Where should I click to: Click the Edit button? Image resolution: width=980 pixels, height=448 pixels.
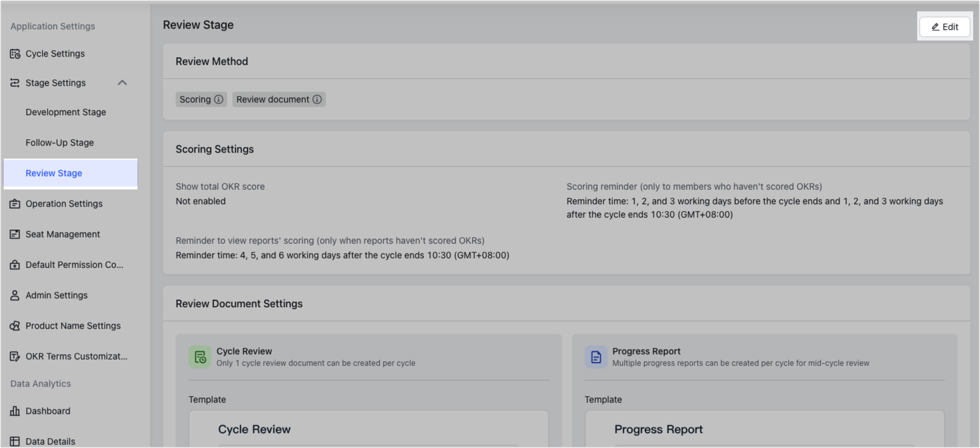[x=944, y=27]
